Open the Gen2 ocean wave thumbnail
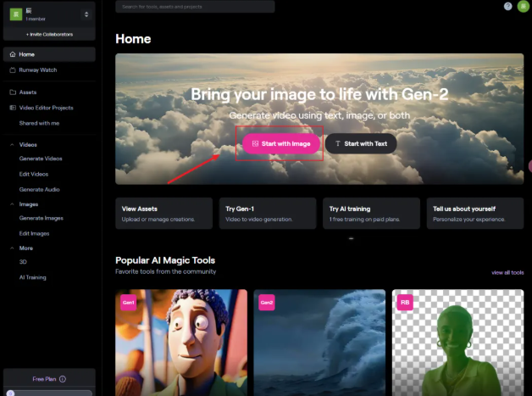This screenshot has width=532, height=396. 319,343
